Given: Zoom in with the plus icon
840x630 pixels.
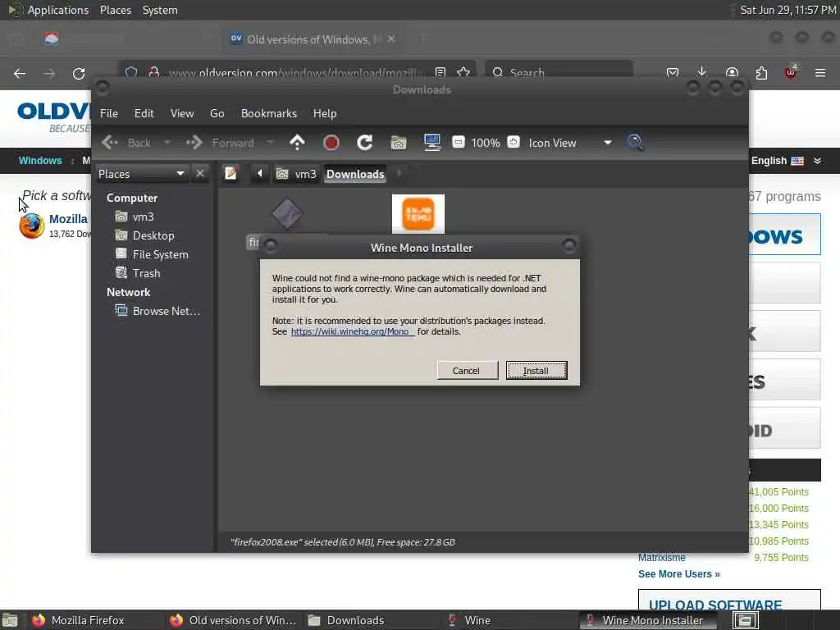Looking at the screenshot, I should pos(514,143).
